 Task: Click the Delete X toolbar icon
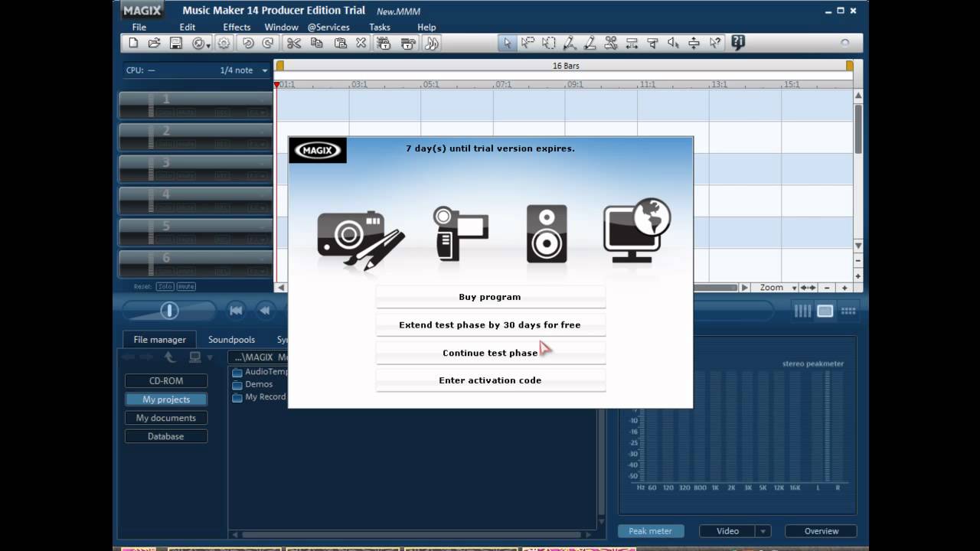pyautogui.click(x=361, y=44)
